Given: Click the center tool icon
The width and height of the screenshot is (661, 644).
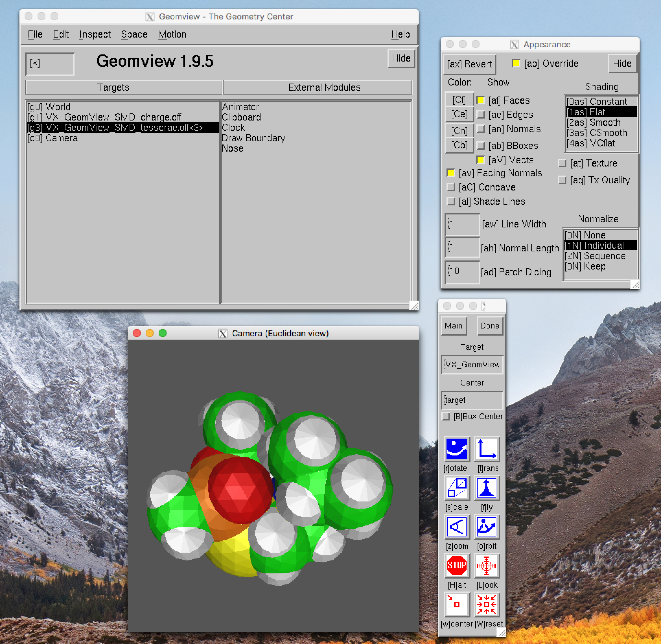Looking at the screenshot, I should coord(456,604).
